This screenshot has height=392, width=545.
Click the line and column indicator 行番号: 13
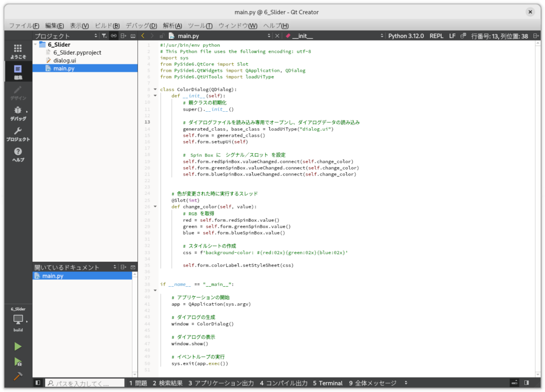[x=499, y=36]
